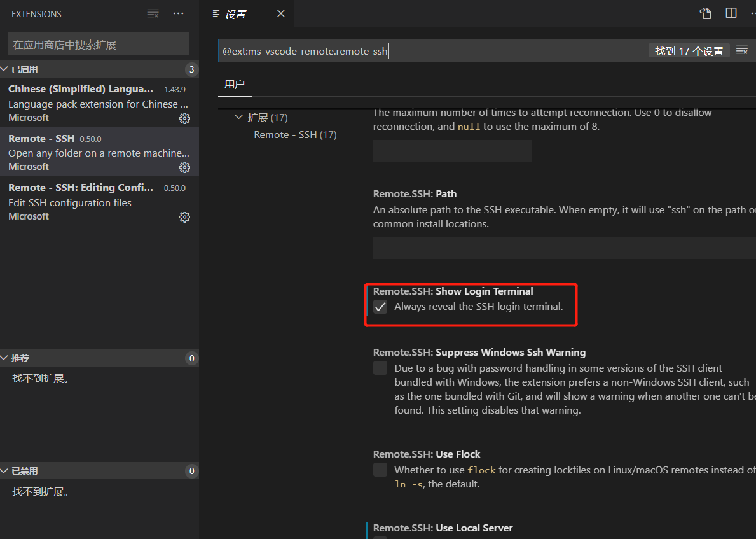The image size is (756, 539).
Task: Open settings JSON file icon
Action: pos(705,13)
